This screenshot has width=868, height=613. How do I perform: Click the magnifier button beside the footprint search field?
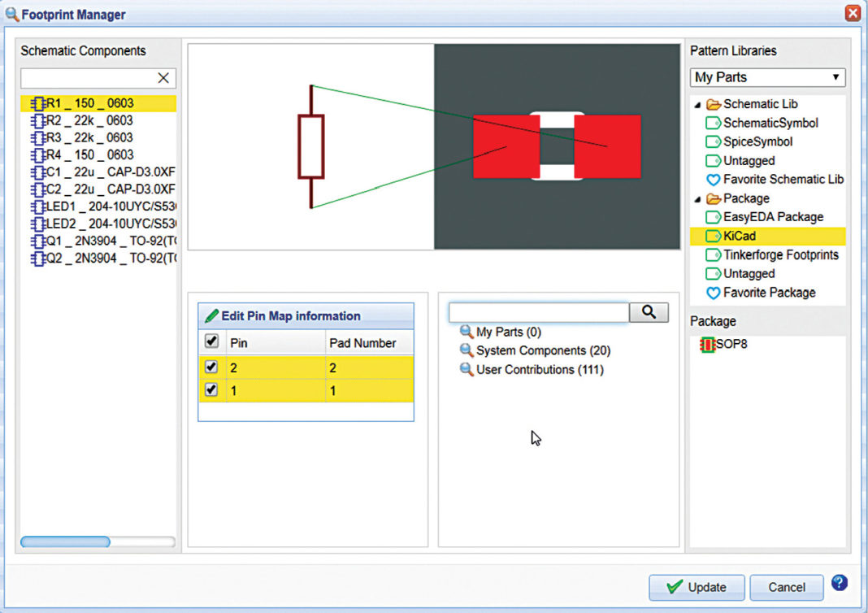pos(648,311)
